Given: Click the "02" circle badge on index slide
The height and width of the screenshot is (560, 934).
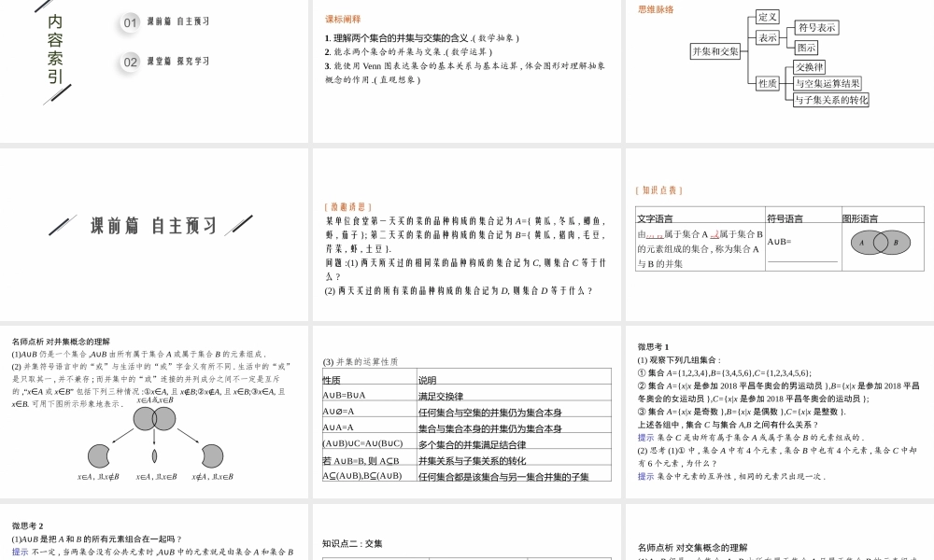Looking at the screenshot, I should pyautogui.click(x=131, y=62).
